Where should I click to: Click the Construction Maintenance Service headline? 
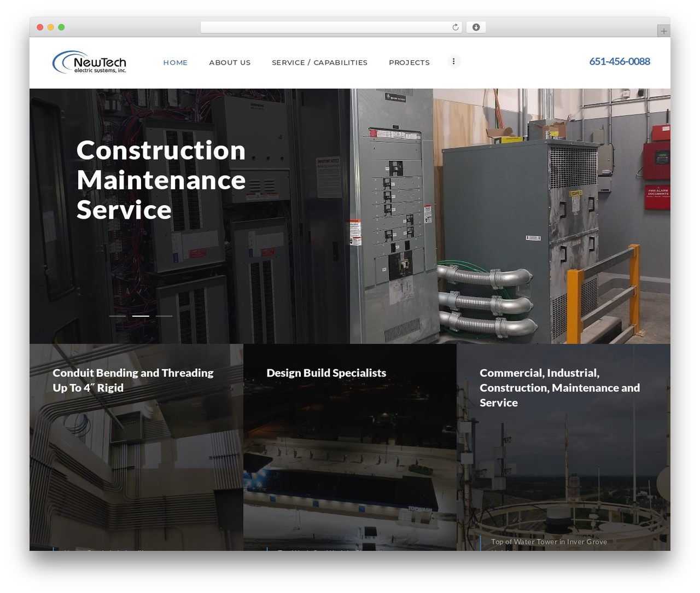[161, 180]
